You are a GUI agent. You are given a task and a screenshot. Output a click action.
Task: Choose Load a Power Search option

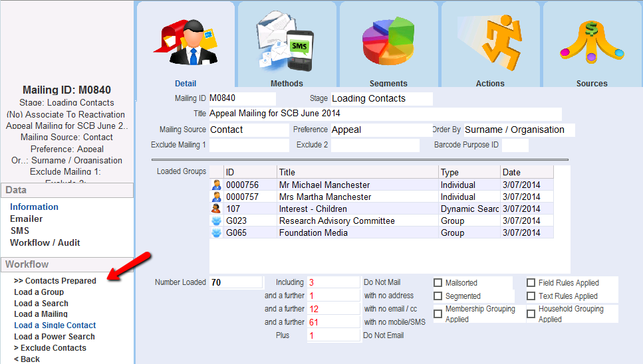[x=54, y=337]
